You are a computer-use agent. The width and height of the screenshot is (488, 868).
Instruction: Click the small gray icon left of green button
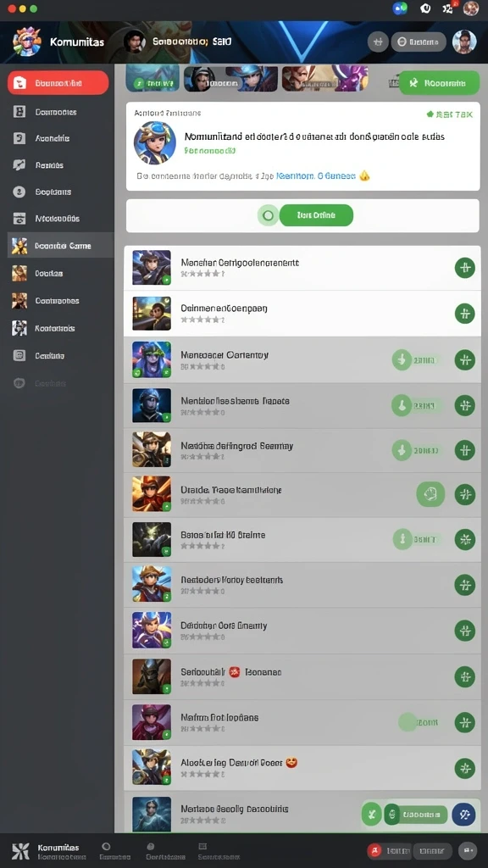(x=393, y=83)
